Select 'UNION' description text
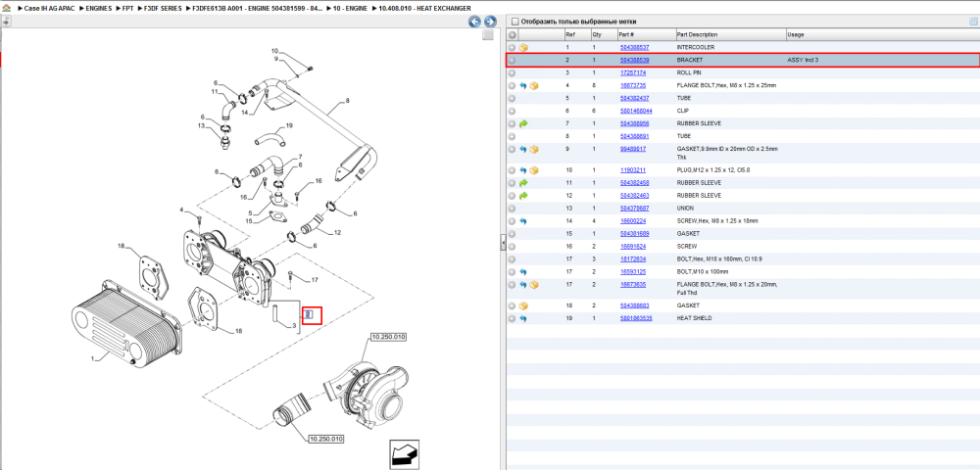 pyautogui.click(x=686, y=209)
